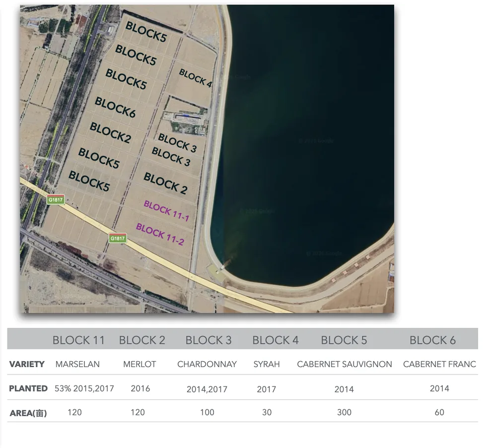Click the BLOCK 2 column header in table
Image resolution: width=496 pixels, height=448 pixels.
142,340
